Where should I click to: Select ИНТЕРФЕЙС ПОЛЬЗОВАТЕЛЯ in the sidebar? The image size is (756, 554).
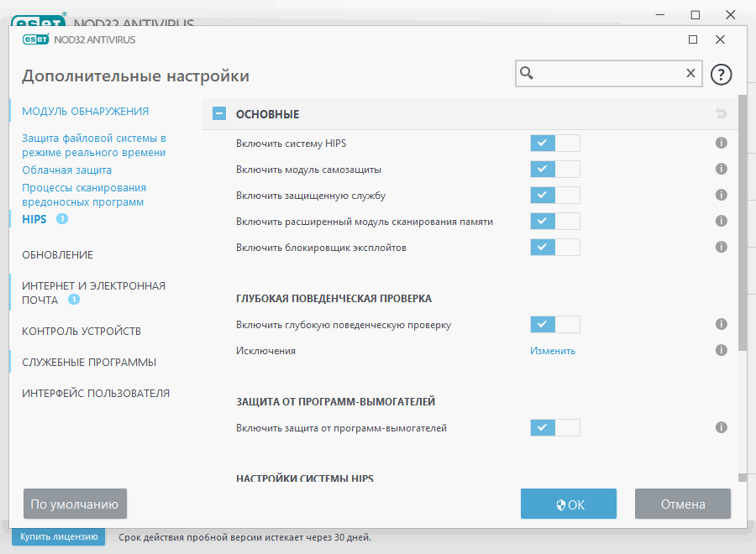95,392
